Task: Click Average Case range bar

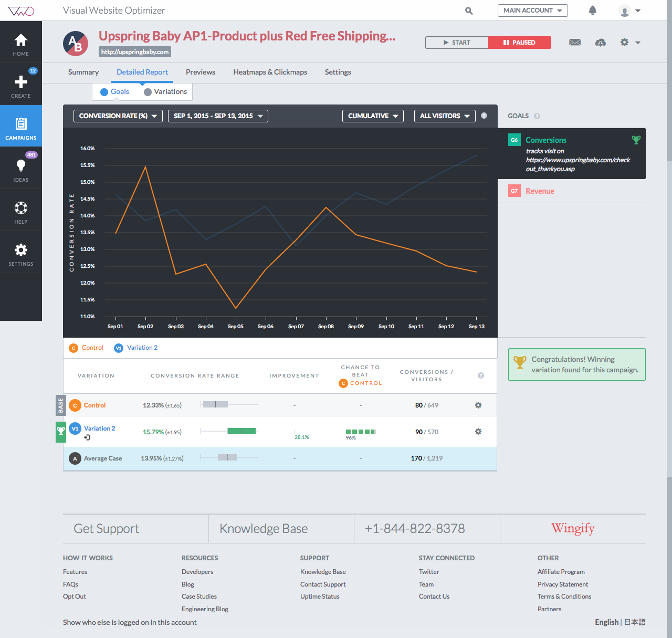Action: click(229, 457)
